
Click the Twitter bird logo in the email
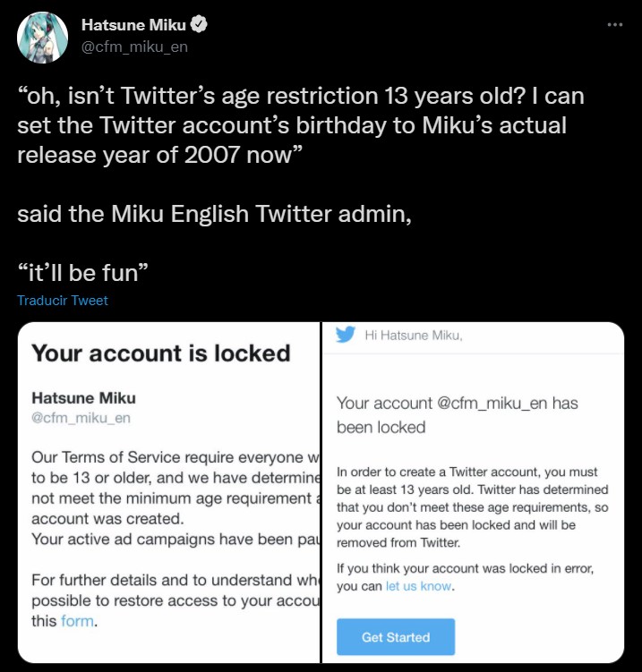pos(346,335)
